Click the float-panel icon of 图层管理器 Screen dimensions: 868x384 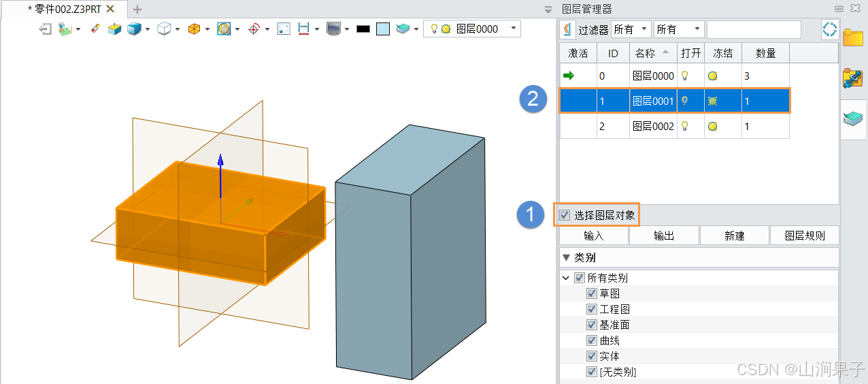tap(839, 9)
